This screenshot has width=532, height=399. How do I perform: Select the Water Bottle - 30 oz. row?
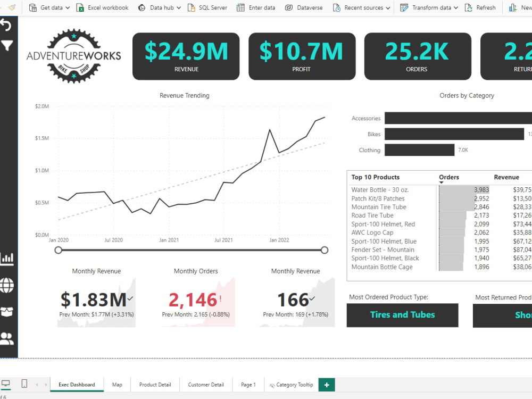click(441, 190)
